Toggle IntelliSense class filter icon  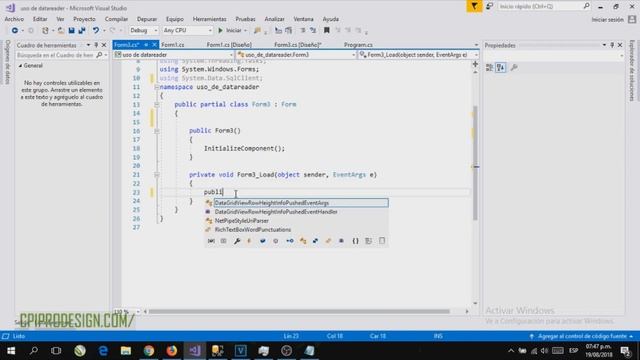point(303,241)
